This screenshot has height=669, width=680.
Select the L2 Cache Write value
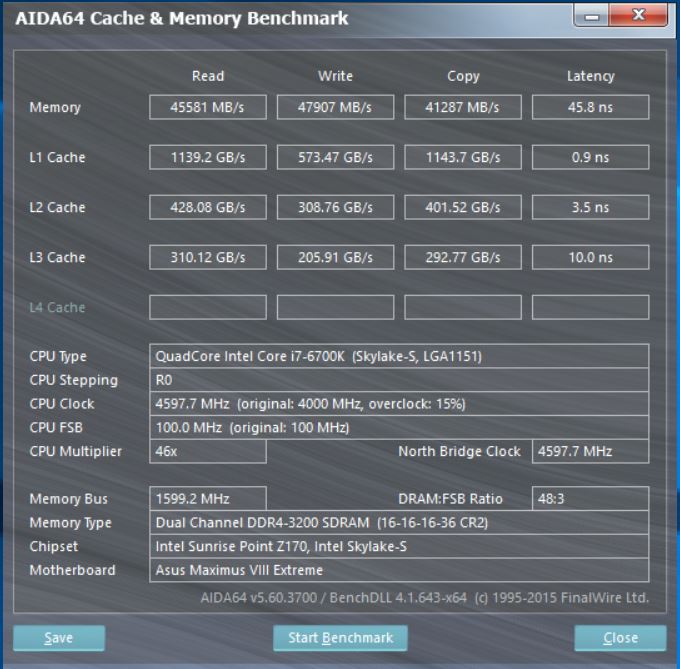point(335,207)
